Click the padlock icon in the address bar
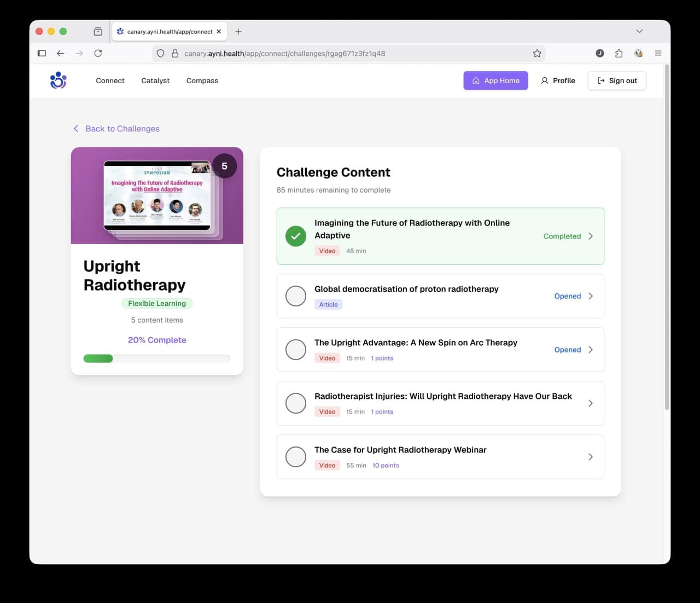The width and height of the screenshot is (700, 603). (175, 53)
